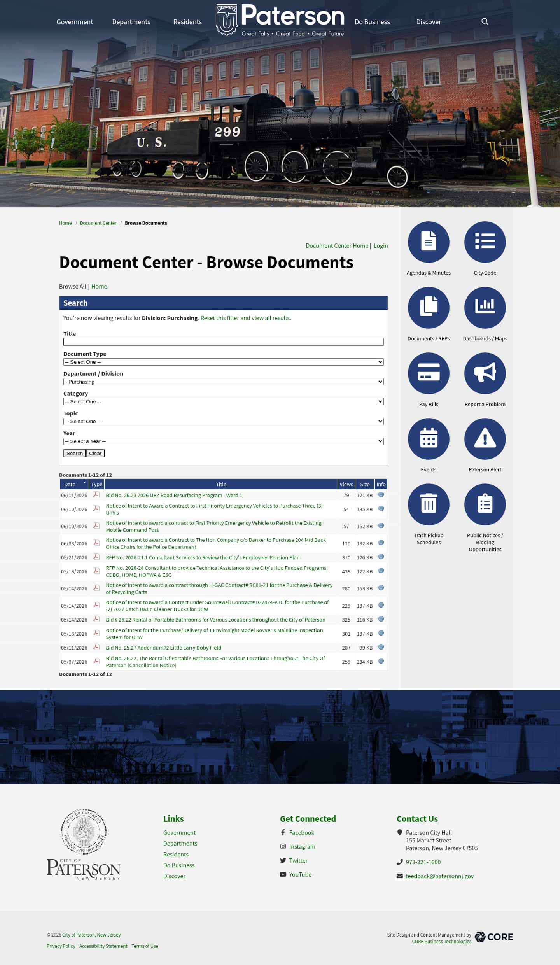Click the info icon for Bid # 26.22 Rental
The image size is (560, 965).
[x=381, y=619]
